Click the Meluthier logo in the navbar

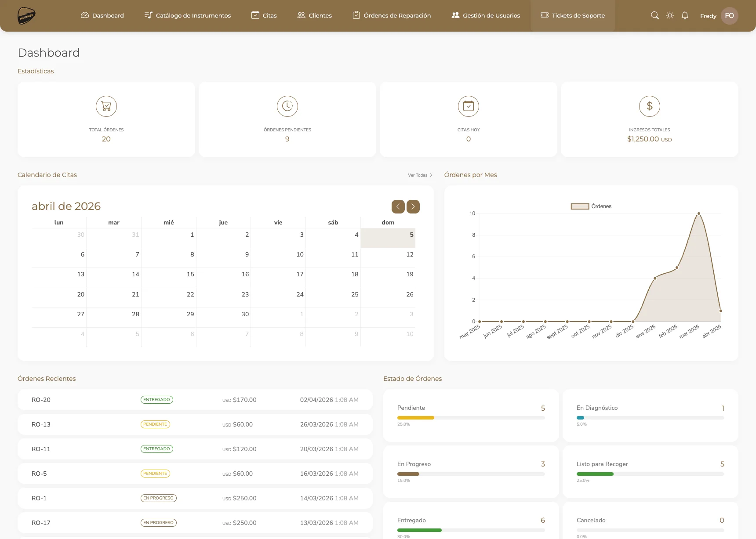pos(26,15)
